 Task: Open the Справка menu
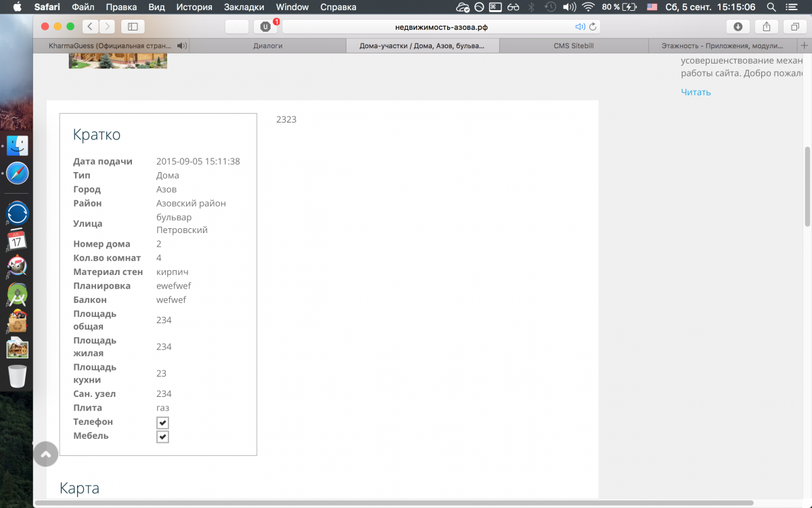click(337, 7)
